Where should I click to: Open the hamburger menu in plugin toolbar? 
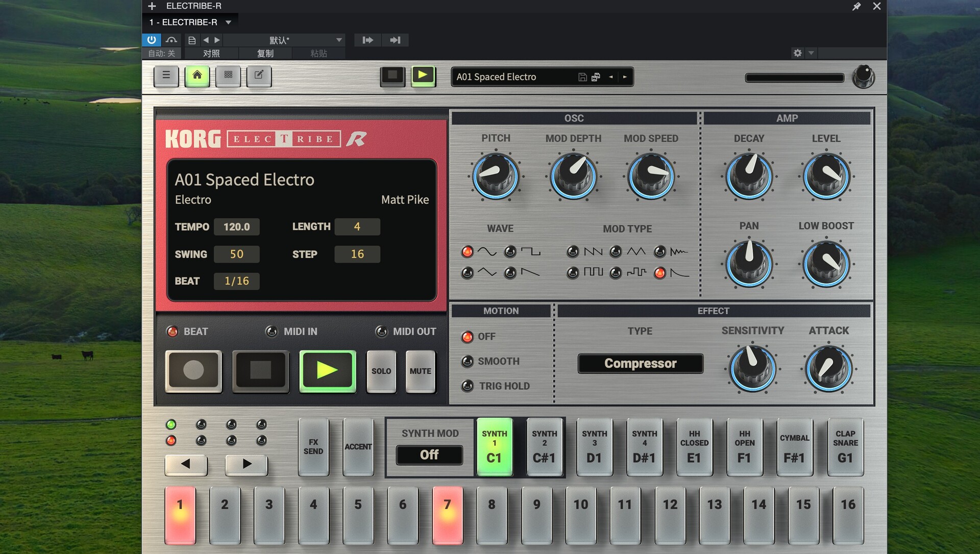(x=166, y=75)
